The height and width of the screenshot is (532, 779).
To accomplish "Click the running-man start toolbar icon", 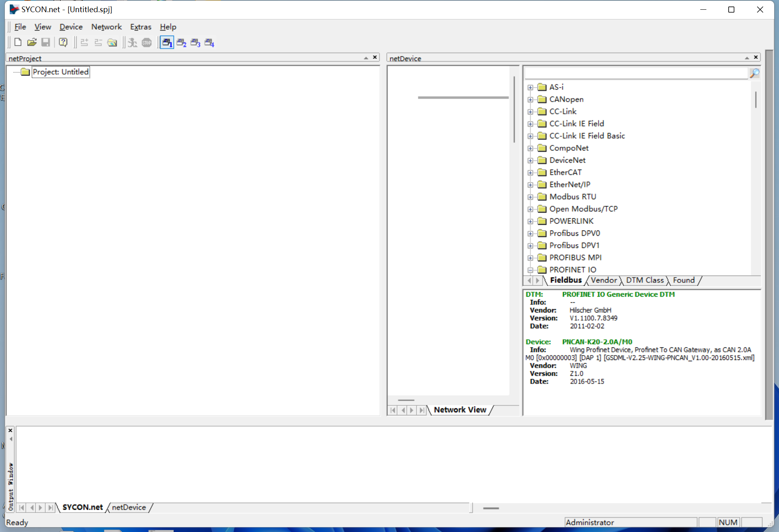I will pos(133,42).
